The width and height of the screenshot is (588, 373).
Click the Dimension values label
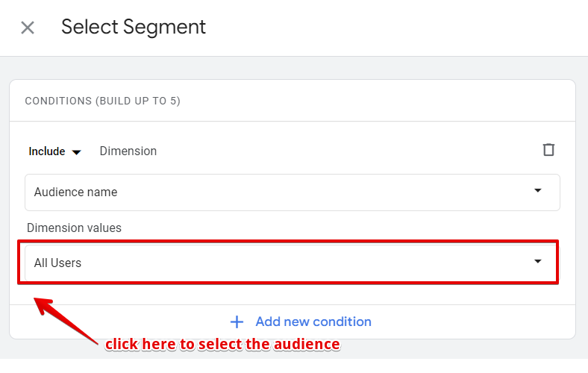[x=74, y=228]
